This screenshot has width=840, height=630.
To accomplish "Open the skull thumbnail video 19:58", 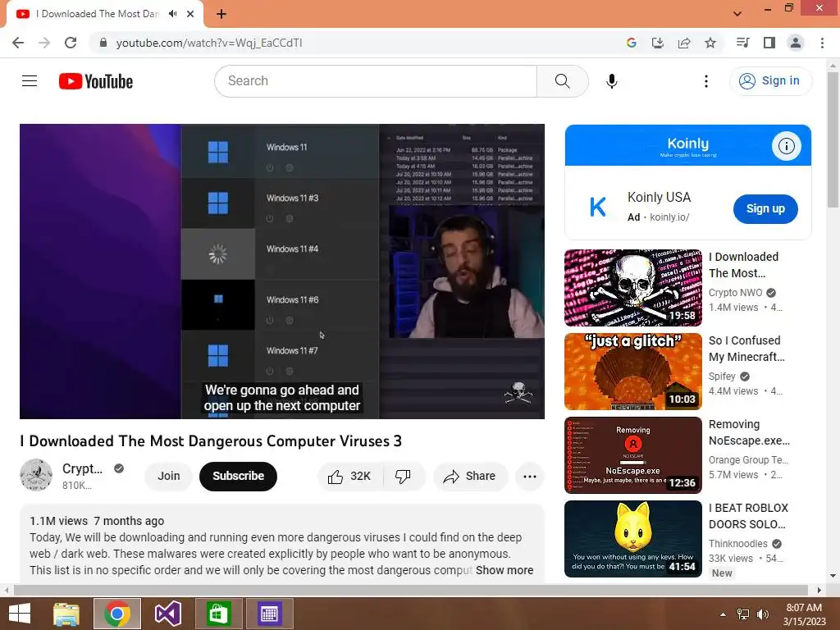I will point(632,288).
